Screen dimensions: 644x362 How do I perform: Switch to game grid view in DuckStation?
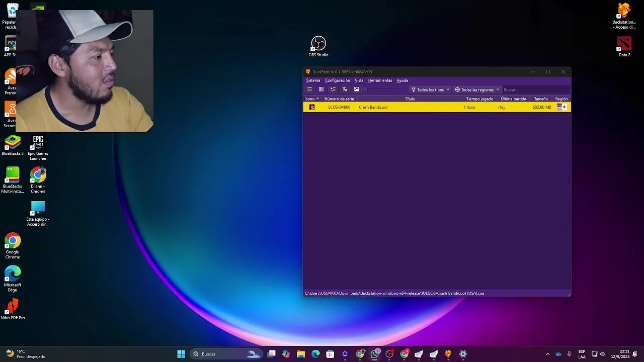tap(321, 89)
